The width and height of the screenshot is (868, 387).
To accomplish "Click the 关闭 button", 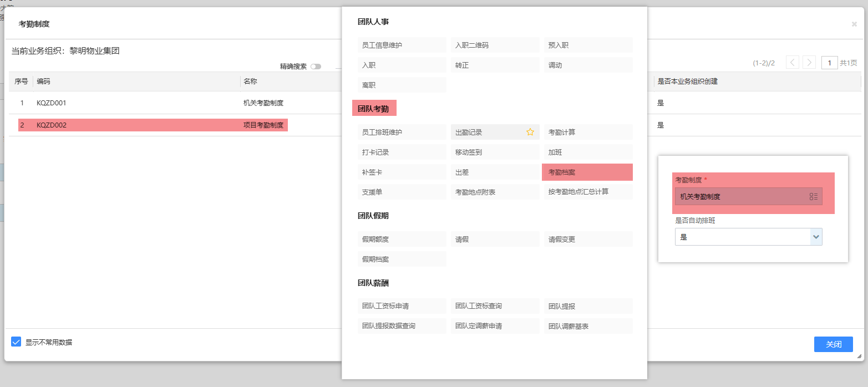I will click(x=833, y=344).
